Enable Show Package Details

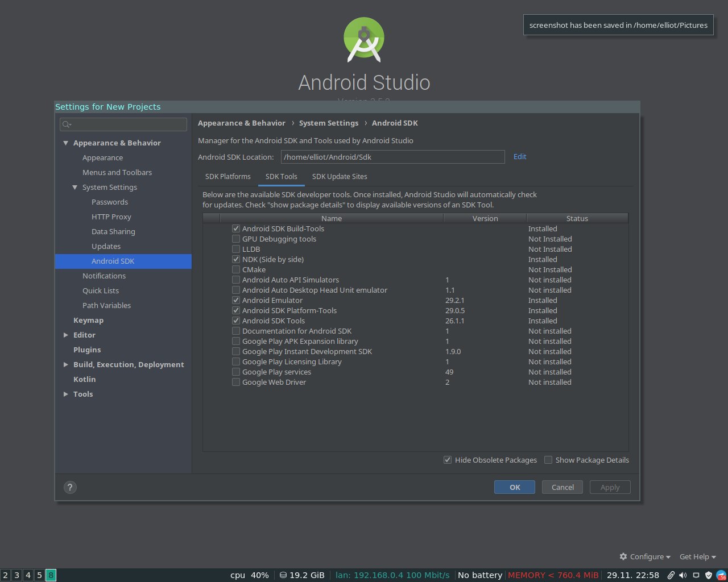(x=548, y=460)
